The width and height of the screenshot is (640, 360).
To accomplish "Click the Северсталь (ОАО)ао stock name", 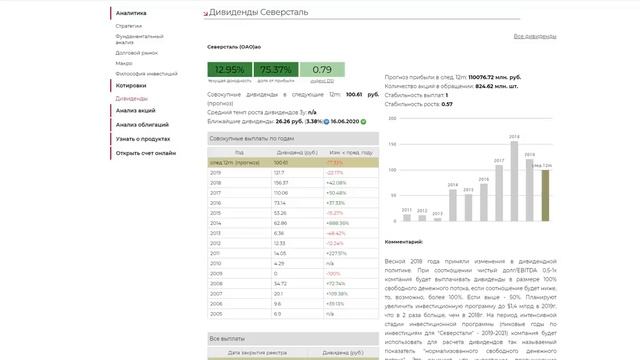I will point(234,47).
